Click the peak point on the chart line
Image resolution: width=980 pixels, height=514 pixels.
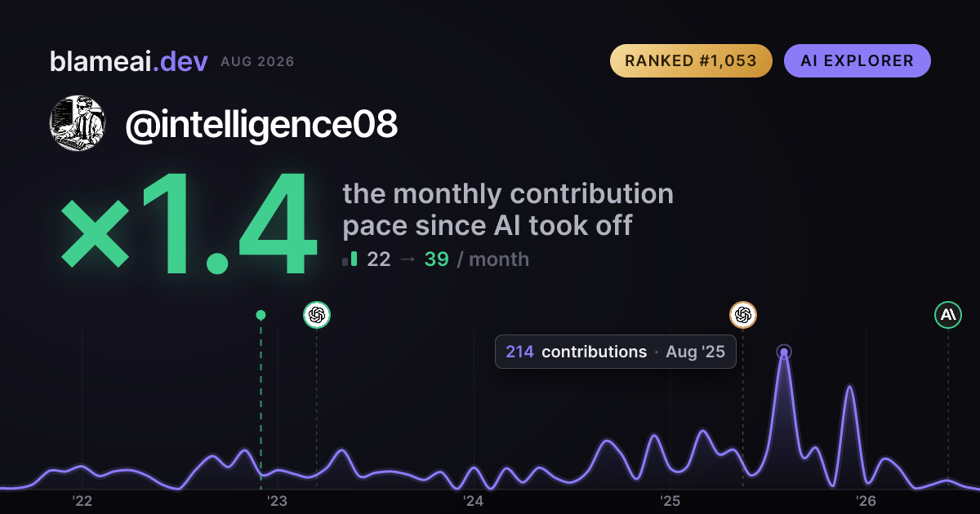(x=784, y=352)
